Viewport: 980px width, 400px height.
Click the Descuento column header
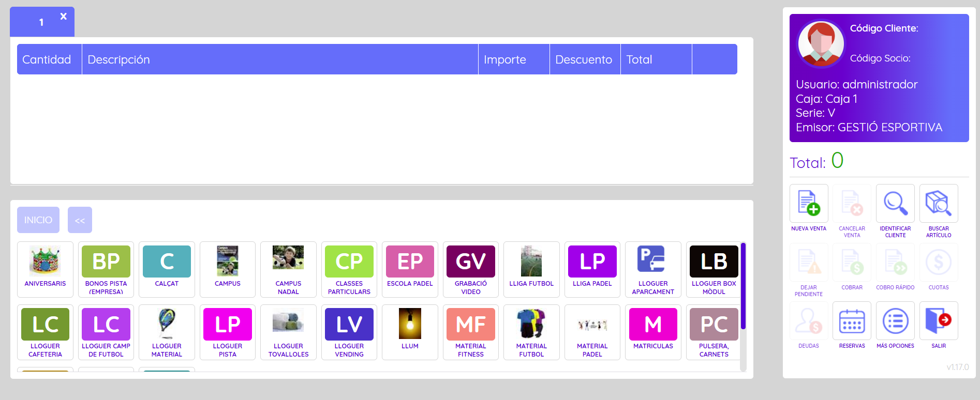point(585,59)
